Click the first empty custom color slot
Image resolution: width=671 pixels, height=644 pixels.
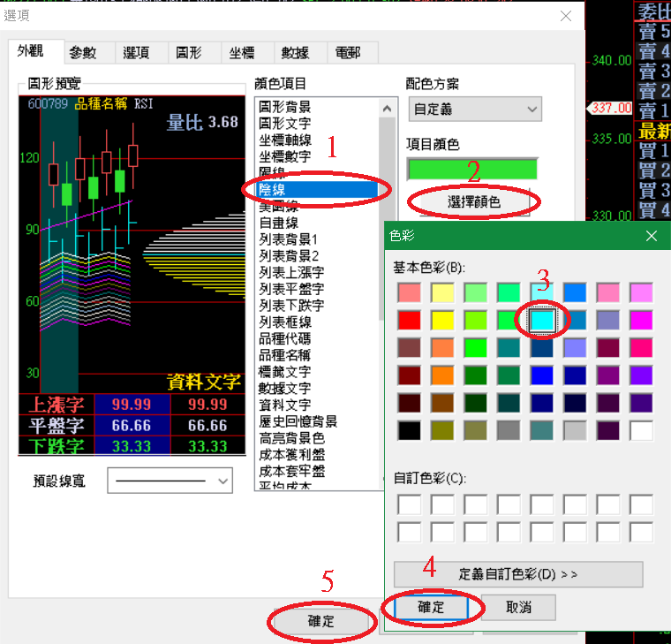(410, 504)
